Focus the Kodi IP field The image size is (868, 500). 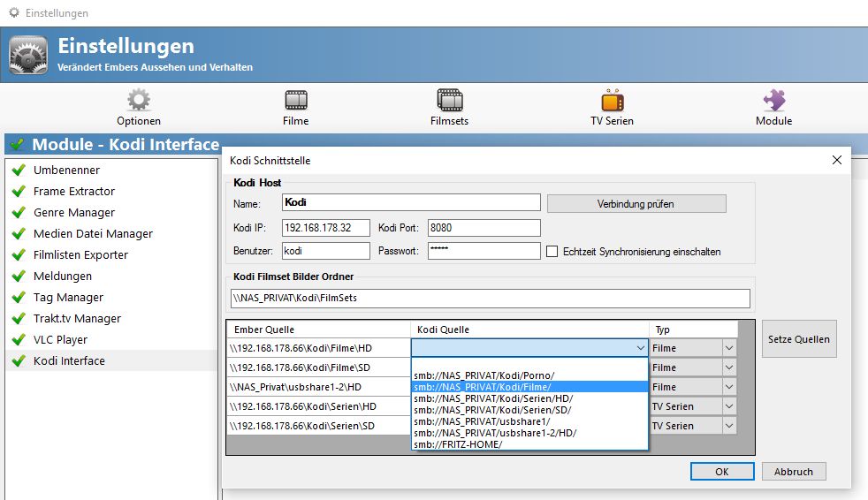point(326,228)
